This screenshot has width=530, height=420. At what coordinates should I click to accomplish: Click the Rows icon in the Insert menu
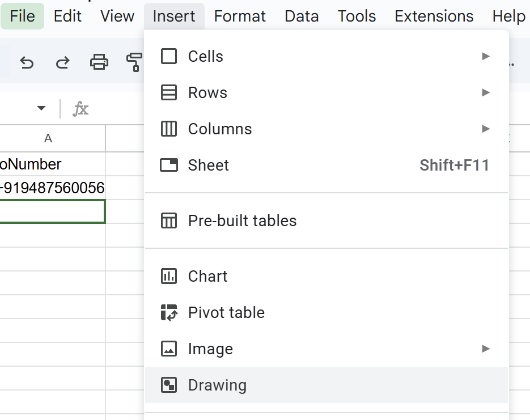click(168, 92)
